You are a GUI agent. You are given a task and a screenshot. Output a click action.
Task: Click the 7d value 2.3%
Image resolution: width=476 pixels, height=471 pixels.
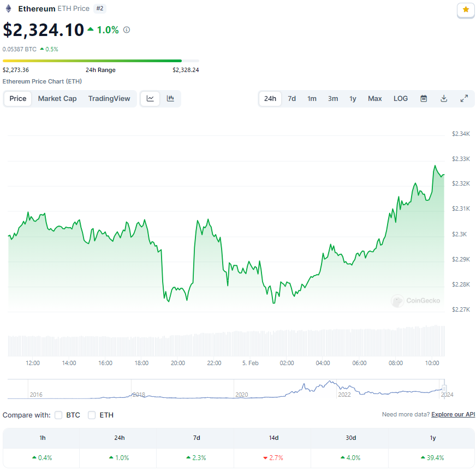pos(196,458)
